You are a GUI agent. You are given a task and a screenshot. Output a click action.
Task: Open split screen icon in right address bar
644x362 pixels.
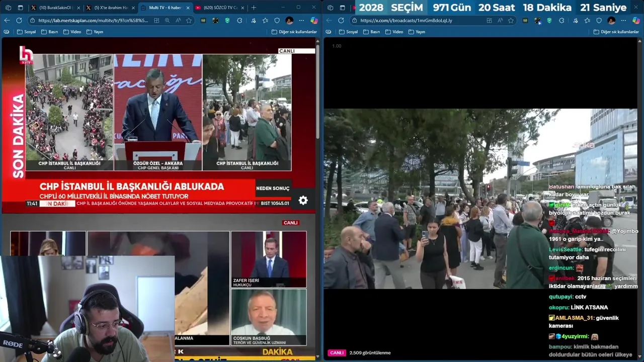coord(489,21)
